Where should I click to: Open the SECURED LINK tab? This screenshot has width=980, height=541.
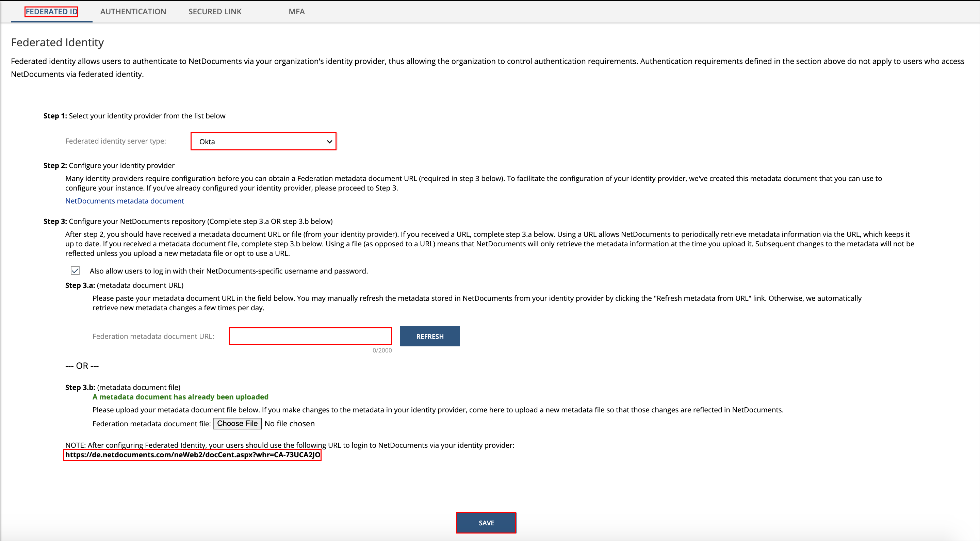tap(215, 12)
